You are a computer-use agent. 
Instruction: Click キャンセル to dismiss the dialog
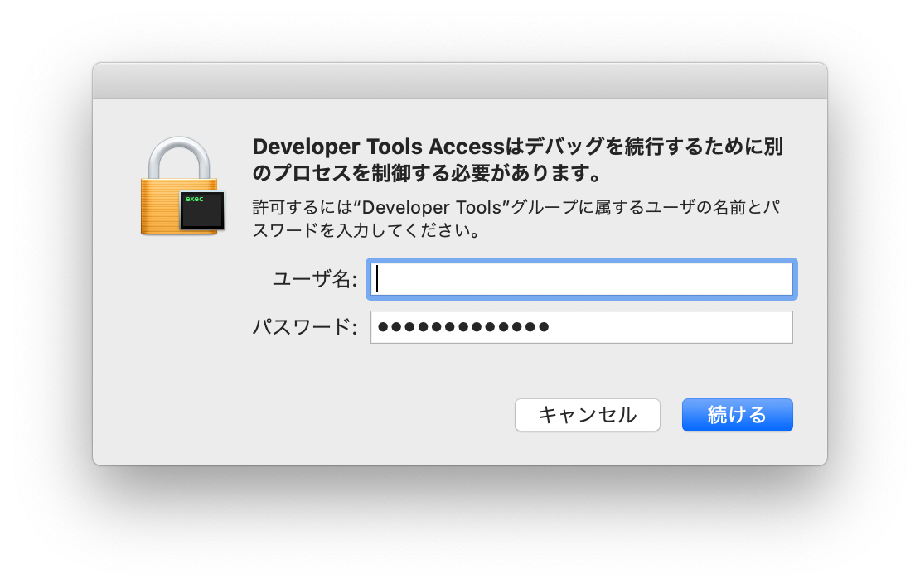pos(587,415)
